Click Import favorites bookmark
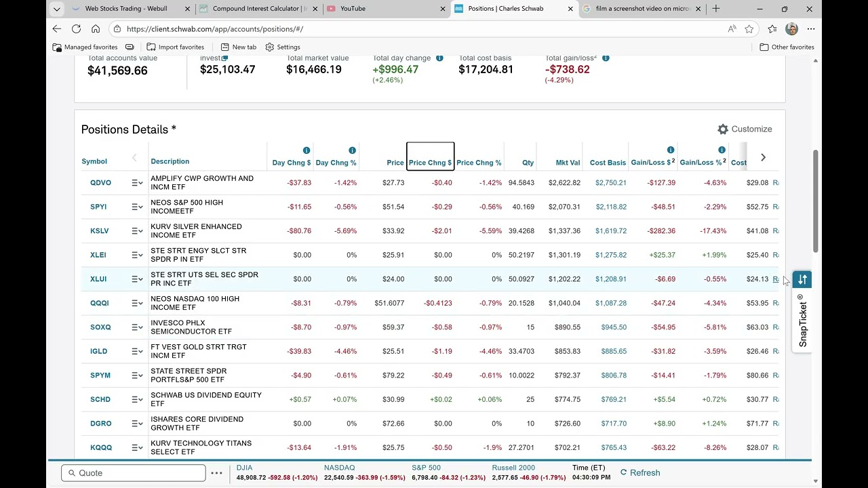868x488 pixels. click(x=175, y=47)
